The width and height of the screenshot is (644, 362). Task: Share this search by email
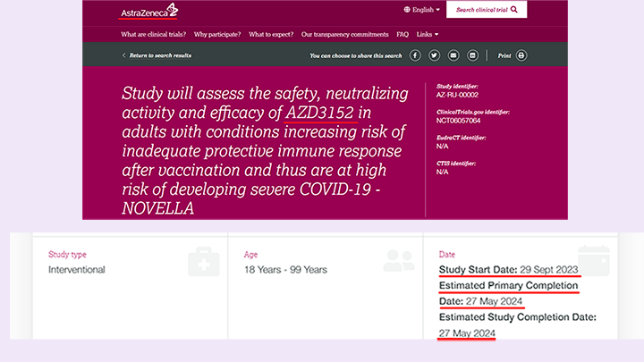point(453,55)
